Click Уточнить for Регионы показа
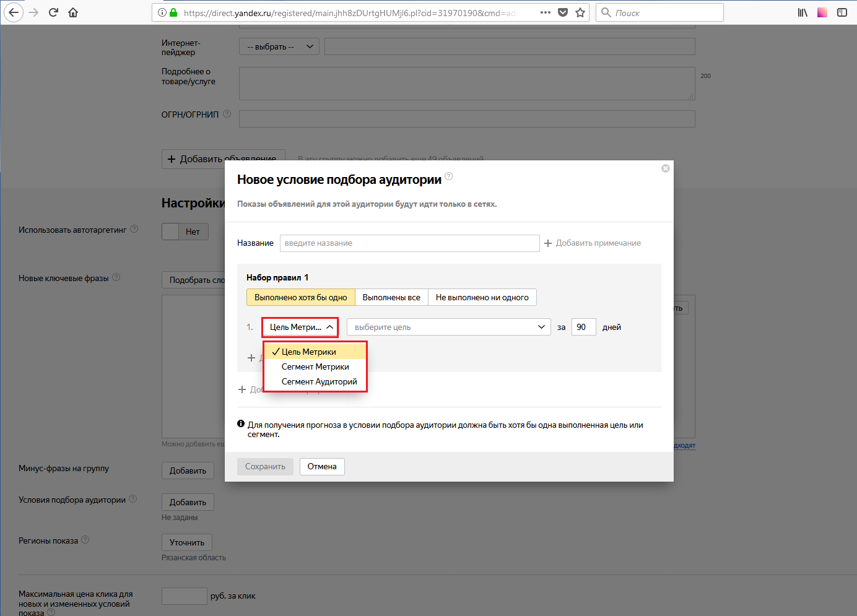Screen dimensions: 857x616 pos(187,542)
